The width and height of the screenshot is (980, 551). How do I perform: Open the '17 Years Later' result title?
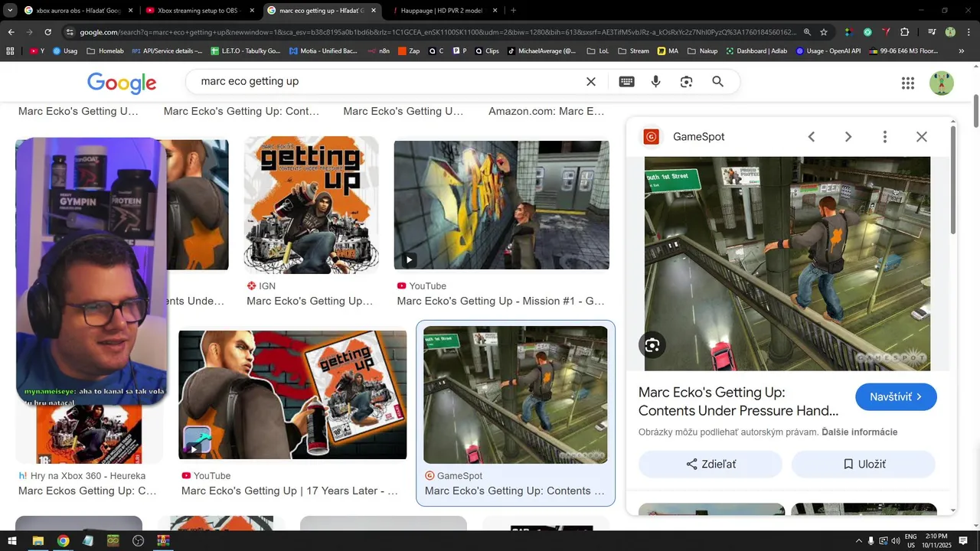pyautogui.click(x=289, y=491)
